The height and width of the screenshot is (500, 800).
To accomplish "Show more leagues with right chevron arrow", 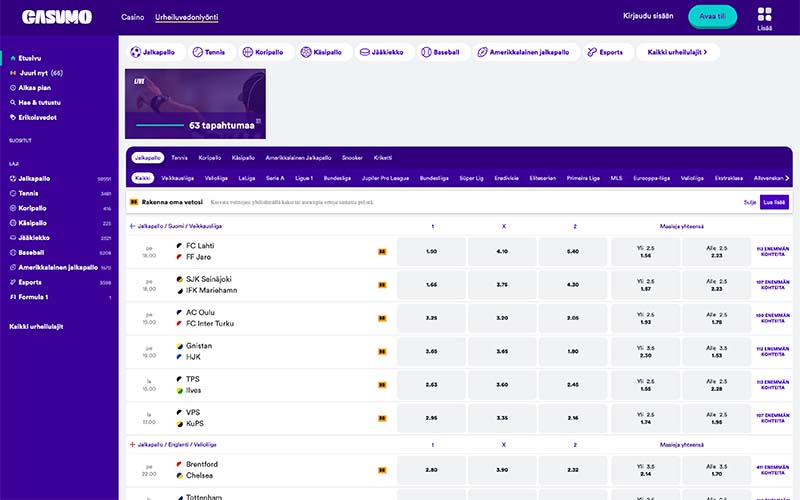I will point(787,178).
